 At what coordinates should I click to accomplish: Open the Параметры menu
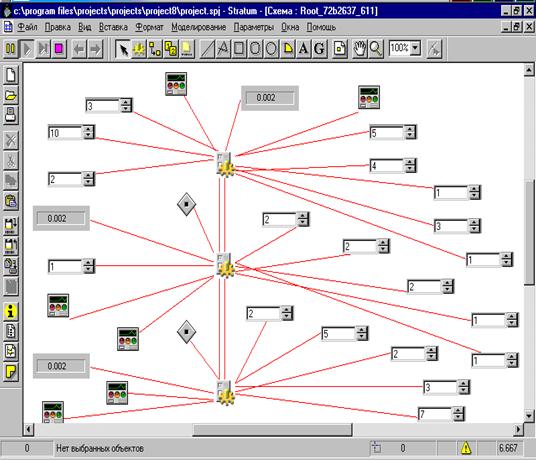[x=254, y=27]
